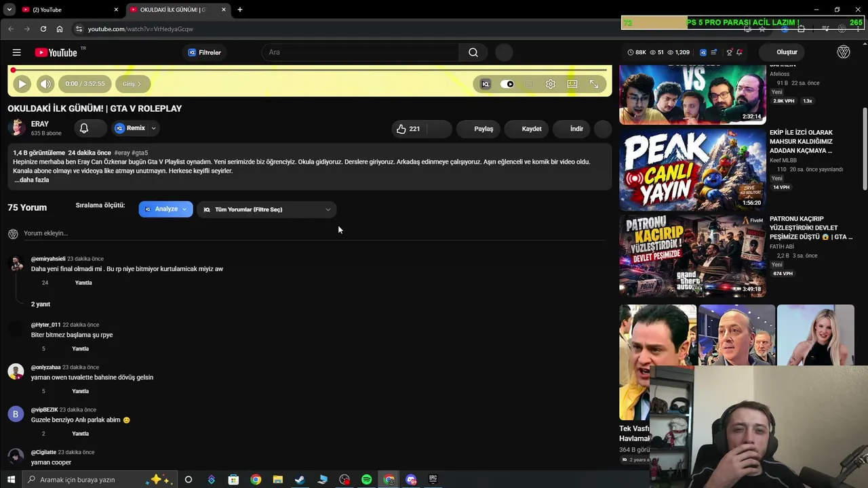Open Microsoft Store from the taskbar
Image resolution: width=868 pixels, height=488 pixels.
pos(233,480)
